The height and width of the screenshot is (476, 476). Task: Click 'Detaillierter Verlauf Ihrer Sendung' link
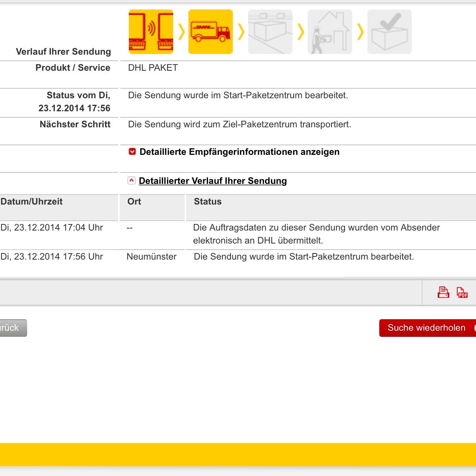click(x=213, y=181)
